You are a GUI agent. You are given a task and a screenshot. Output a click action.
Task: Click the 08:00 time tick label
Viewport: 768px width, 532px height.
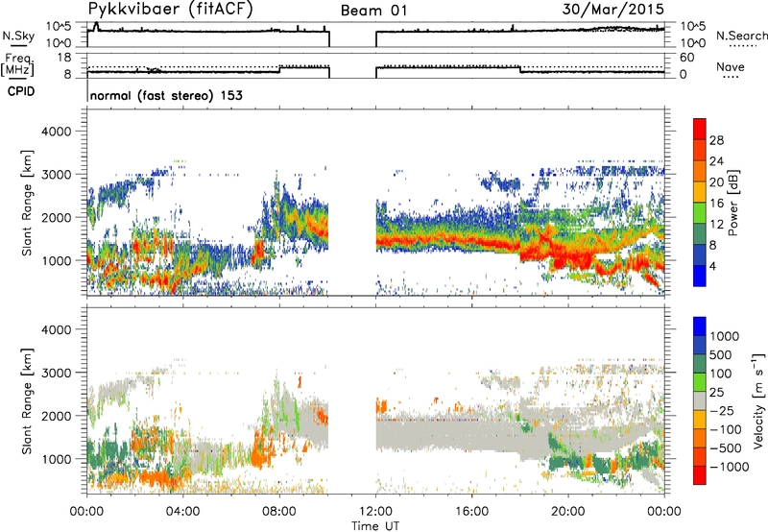[x=279, y=512]
